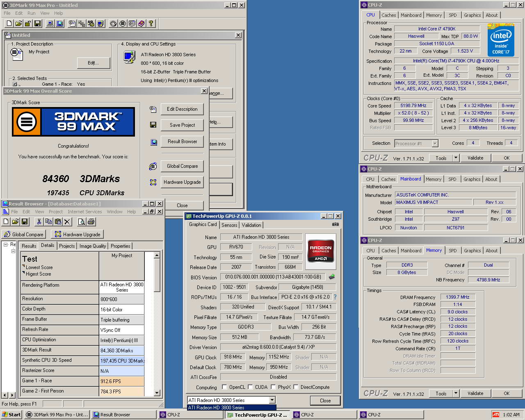The image size is (525, 420).
Task: Open Tools dropdown arrow in bottom CPU-Z window
Action: [x=455, y=393]
